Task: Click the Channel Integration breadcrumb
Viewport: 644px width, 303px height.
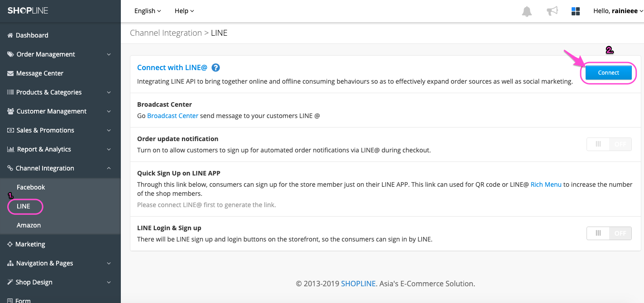Action: (x=166, y=33)
